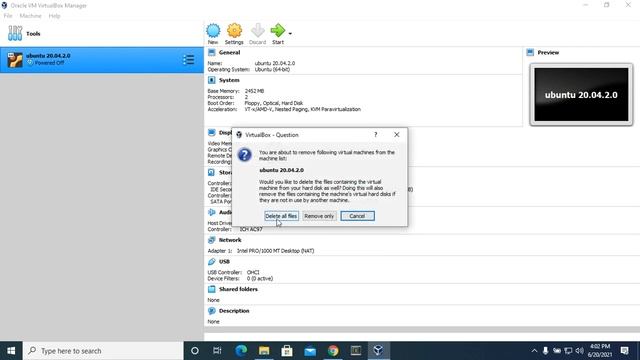Screen dimensions: 640x360
Task: Click the System section icon
Action: [211, 80]
